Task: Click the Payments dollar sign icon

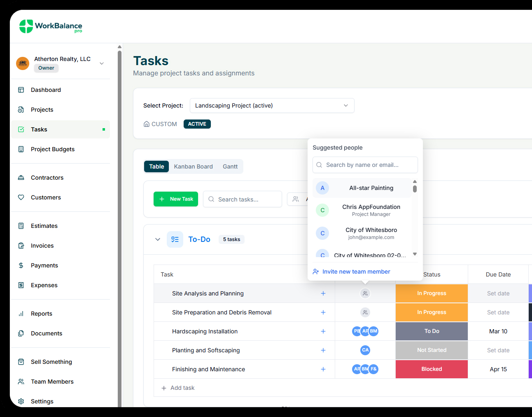Action: click(21, 265)
